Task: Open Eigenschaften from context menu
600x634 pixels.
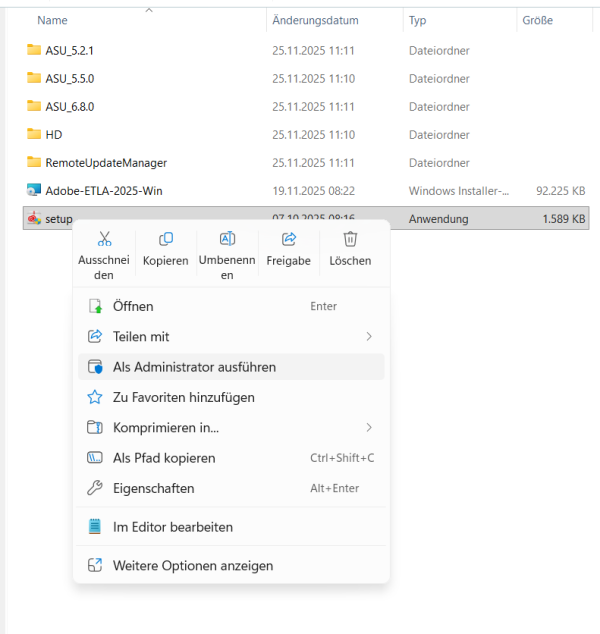Action: 153,488
